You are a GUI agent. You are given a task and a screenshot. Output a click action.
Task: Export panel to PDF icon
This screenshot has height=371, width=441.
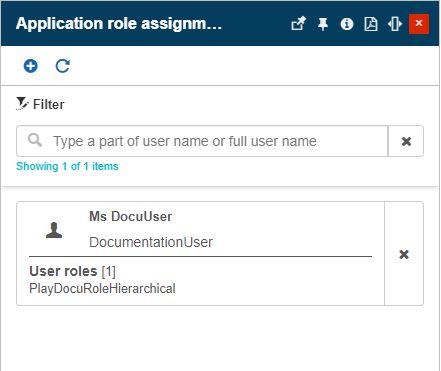pos(371,24)
